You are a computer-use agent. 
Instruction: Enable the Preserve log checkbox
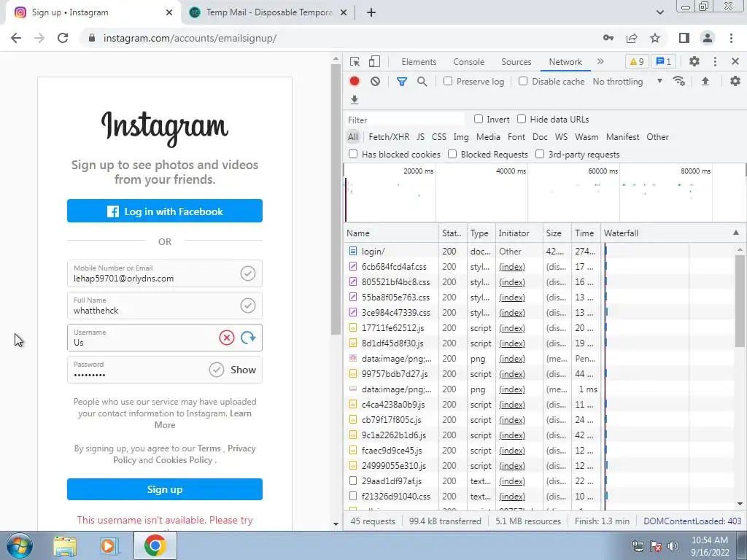(x=448, y=81)
